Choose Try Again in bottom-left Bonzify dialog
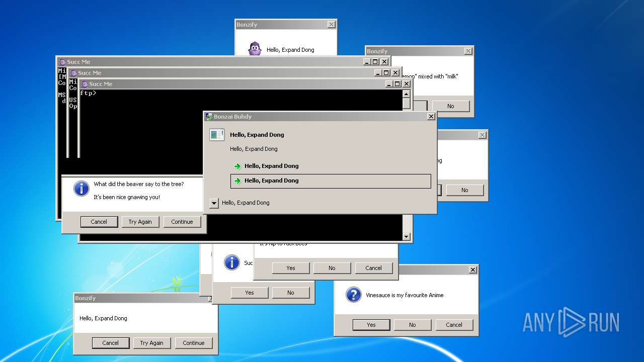Screen dimensions: 644x362 pyautogui.click(x=152, y=343)
